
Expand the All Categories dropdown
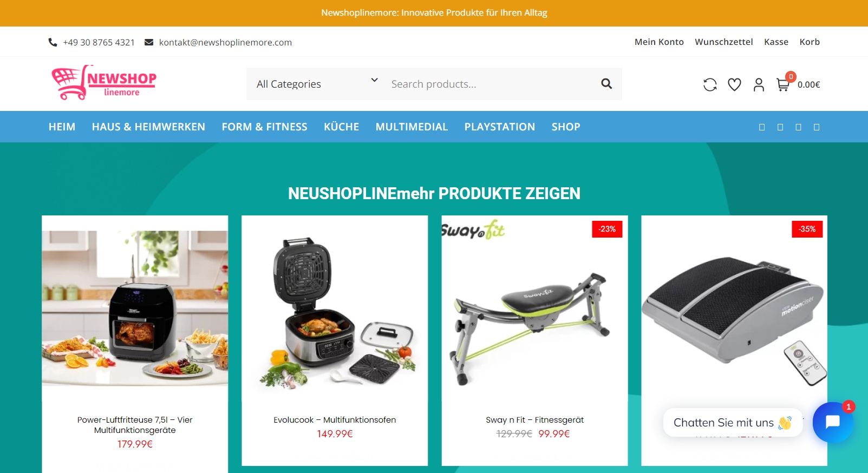[316, 84]
